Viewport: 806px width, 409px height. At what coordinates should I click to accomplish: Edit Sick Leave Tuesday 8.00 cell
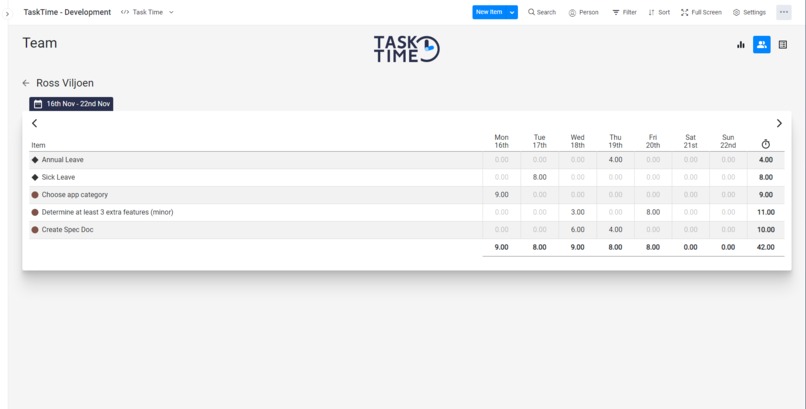pyautogui.click(x=539, y=177)
